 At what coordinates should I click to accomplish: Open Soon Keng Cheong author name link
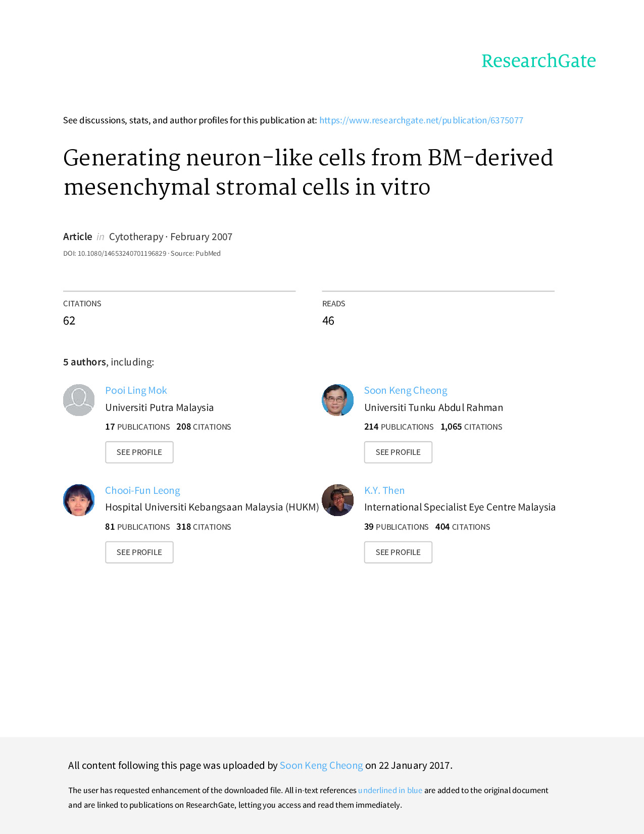tap(406, 390)
